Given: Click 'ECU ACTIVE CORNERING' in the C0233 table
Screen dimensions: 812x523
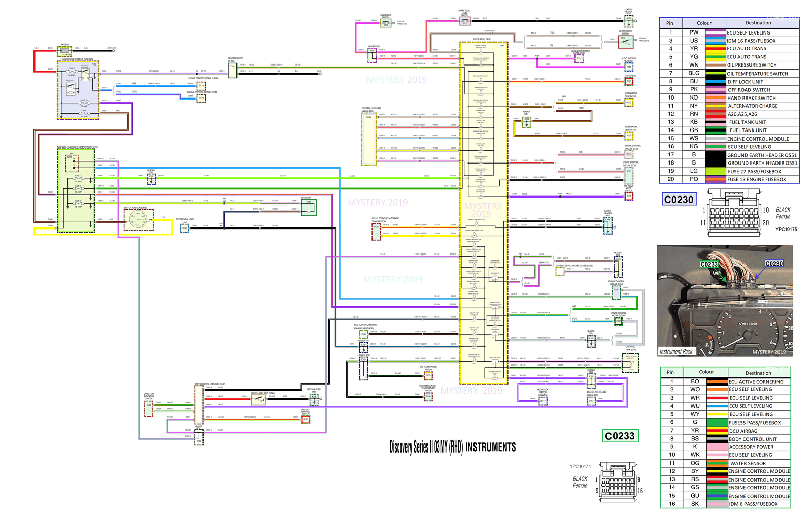Looking at the screenshot, I should tap(756, 382).
